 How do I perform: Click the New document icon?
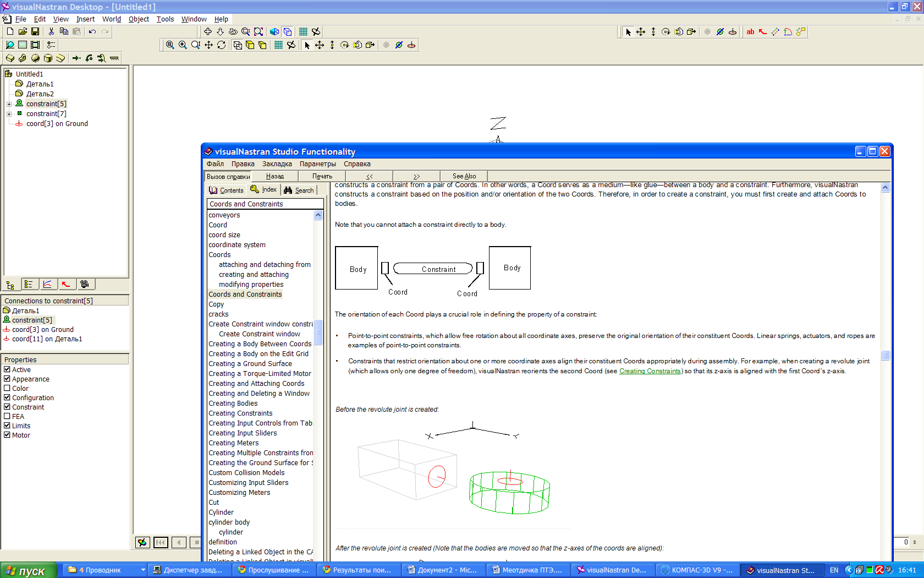click(10, 31)
